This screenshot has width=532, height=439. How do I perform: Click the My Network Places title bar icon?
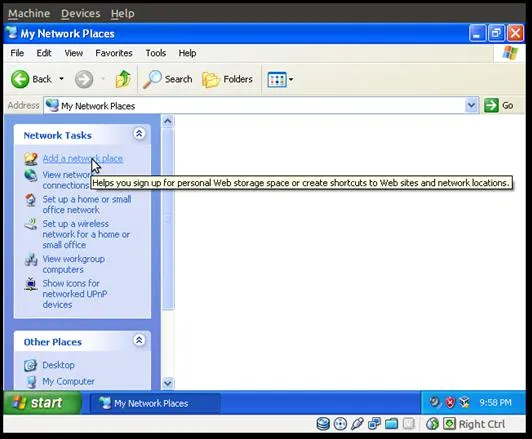pyautogui.click(x=12, y=33)
